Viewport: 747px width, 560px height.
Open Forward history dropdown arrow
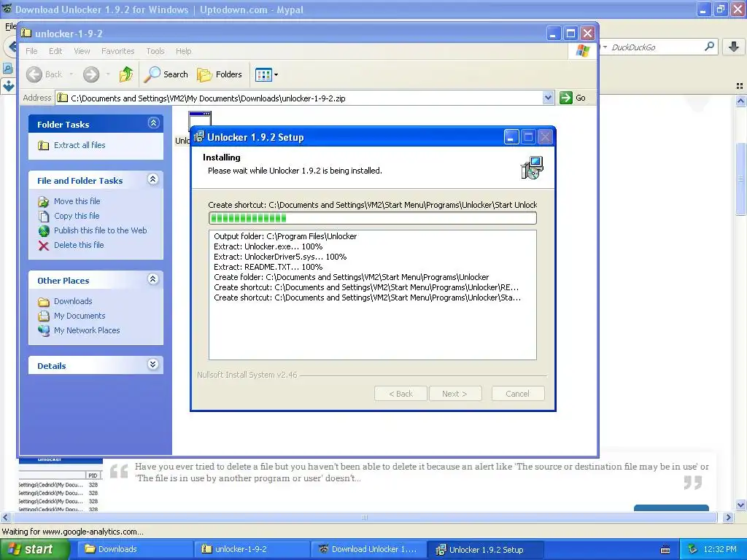[x=108, y=74]
